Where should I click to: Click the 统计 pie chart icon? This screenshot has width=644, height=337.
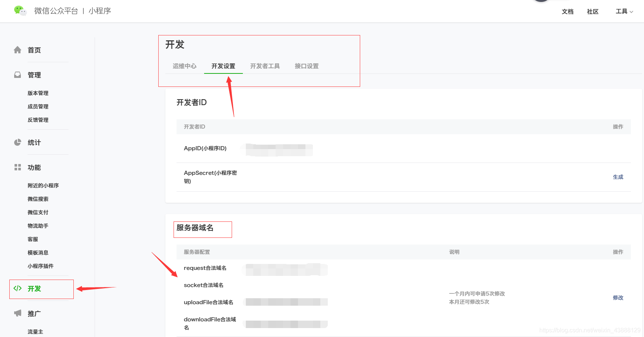pos(18,142)
